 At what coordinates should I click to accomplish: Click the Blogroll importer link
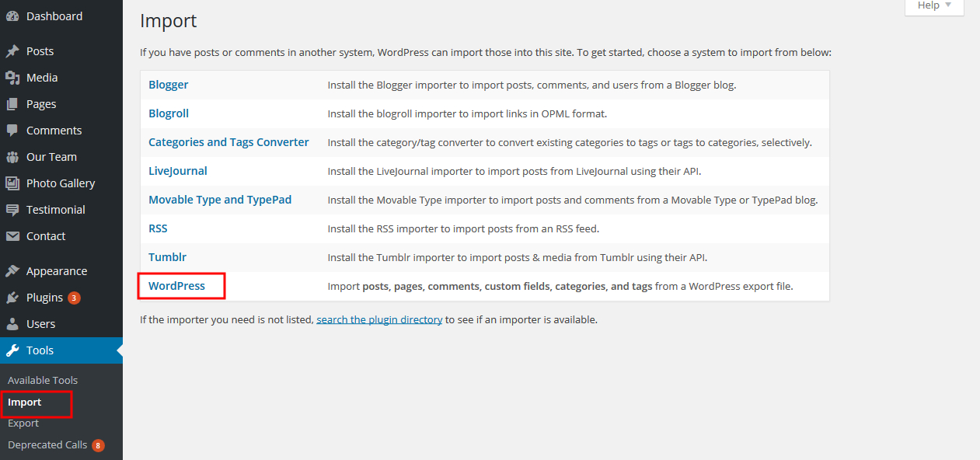point(169,113)
